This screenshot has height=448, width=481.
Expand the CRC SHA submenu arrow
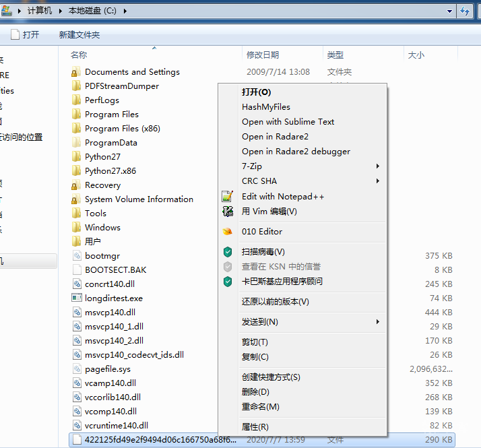pos(378,181)
